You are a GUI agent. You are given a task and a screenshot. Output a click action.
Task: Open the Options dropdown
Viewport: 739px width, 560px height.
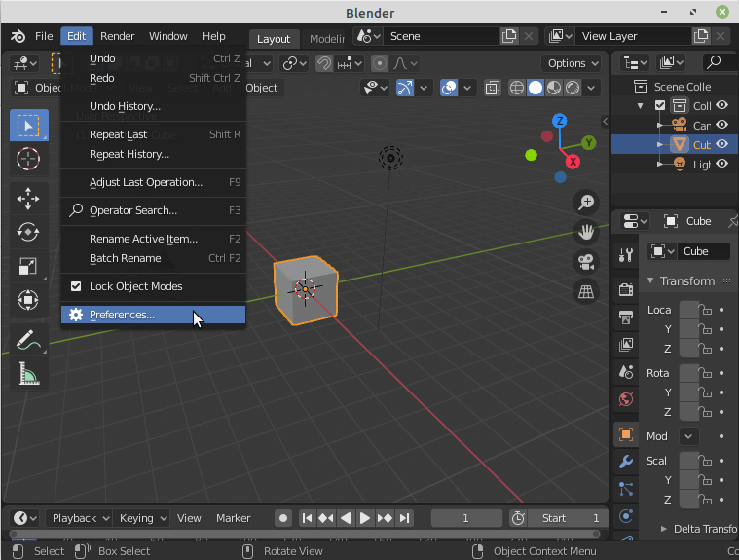pos(572,63)
